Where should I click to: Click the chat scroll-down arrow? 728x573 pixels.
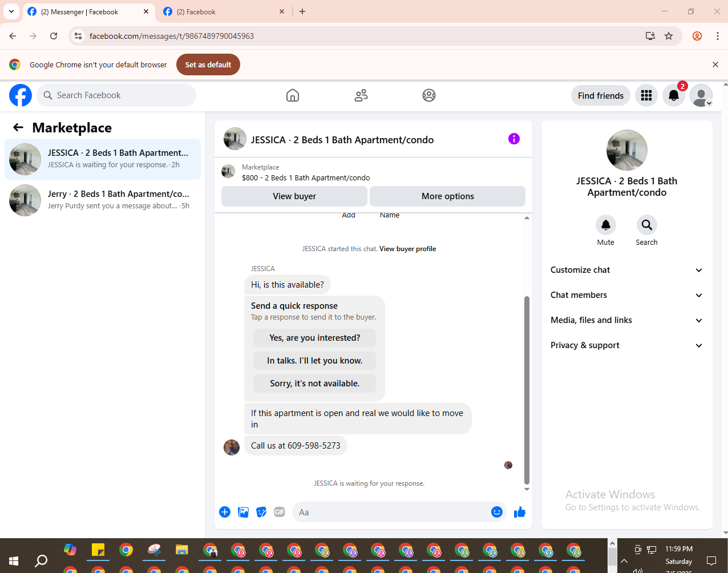point(527,489)
